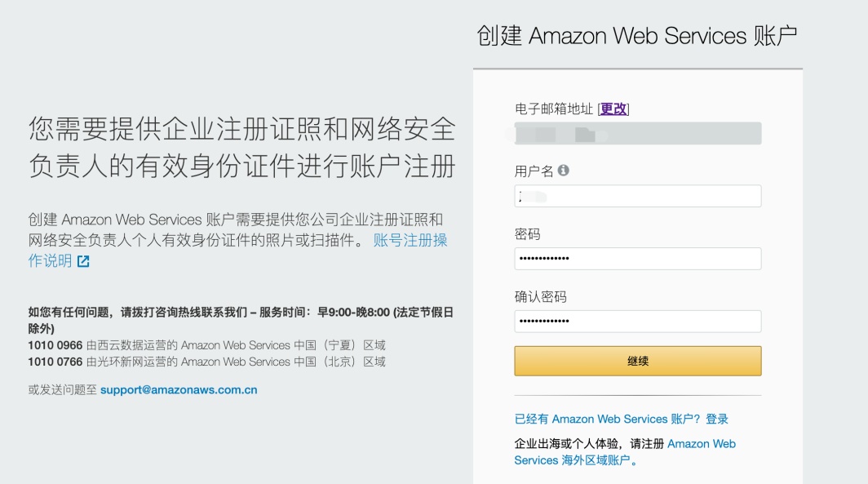Open the 账号注册操作说明 link
The image size is (868, 484).
pyautogui.click(x=237, y=251)
